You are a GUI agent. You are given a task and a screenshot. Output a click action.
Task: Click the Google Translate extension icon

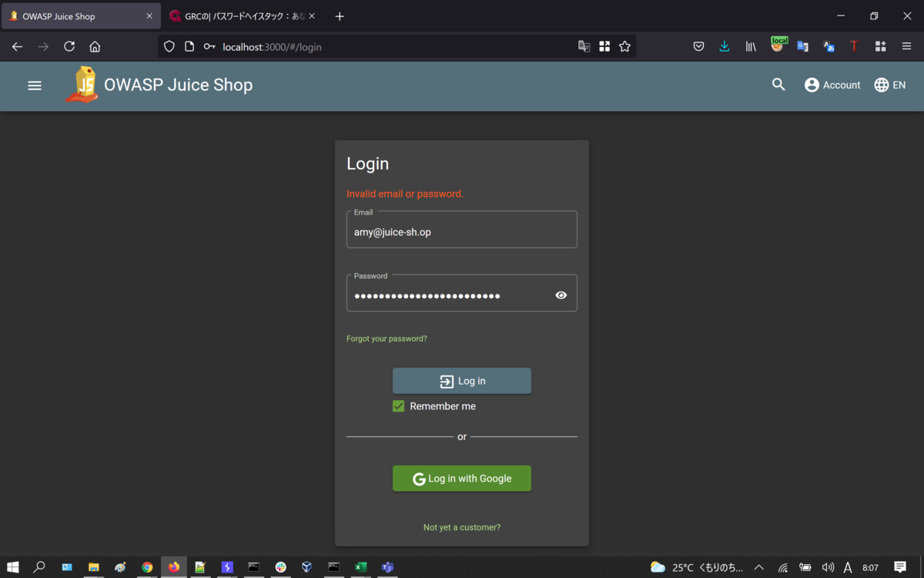802,46
